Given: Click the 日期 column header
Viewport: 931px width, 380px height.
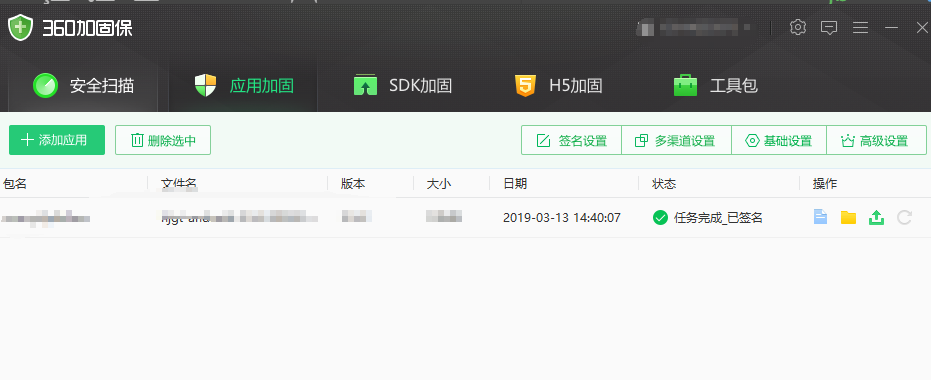Looking at the screenshot, I should point(515,183).
